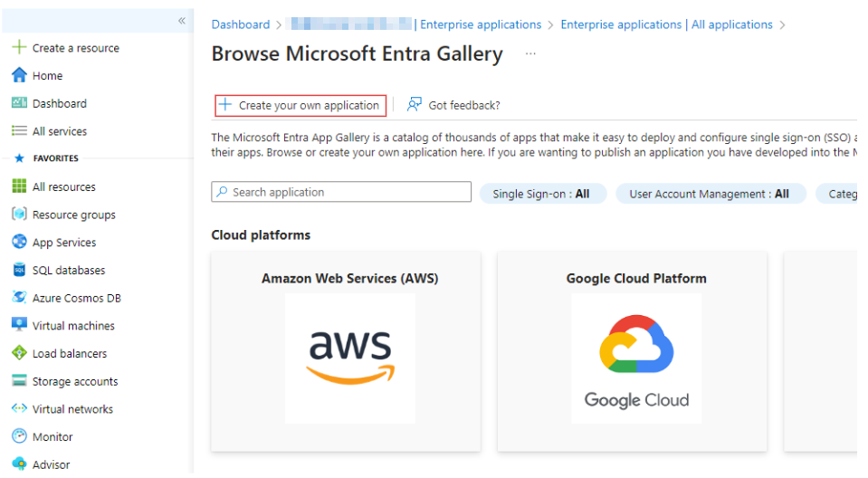
Task: Click the Got feedback person icon
Action: point(414,105)
